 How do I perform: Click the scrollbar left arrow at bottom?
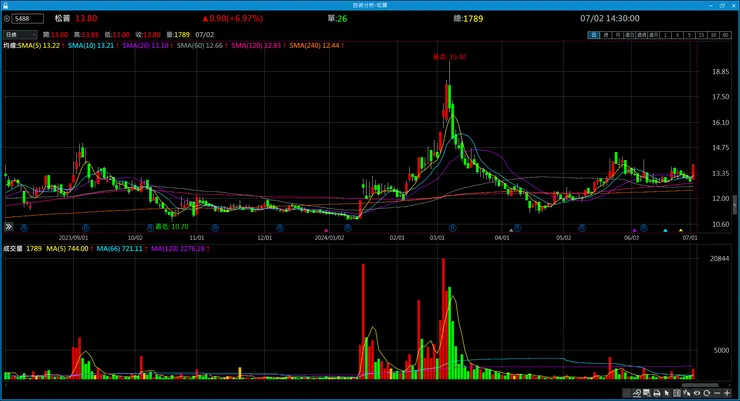tap(6, 385)
